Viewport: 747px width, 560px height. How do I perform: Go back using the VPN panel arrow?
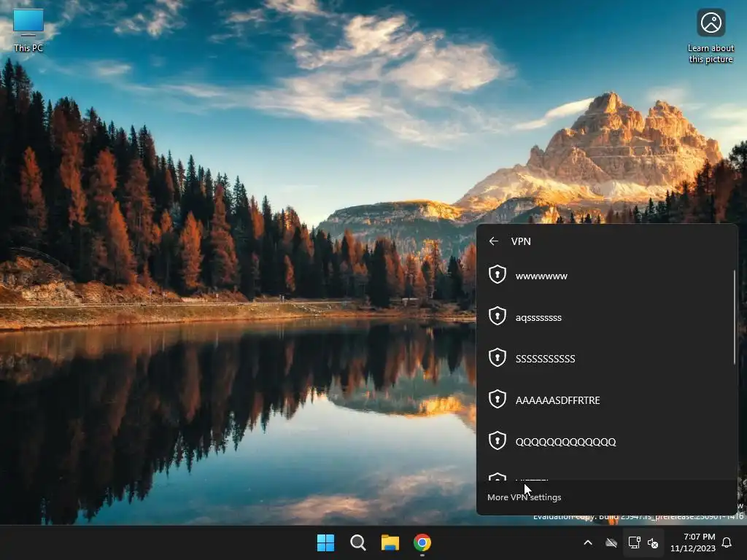click(x=494, y=241)
